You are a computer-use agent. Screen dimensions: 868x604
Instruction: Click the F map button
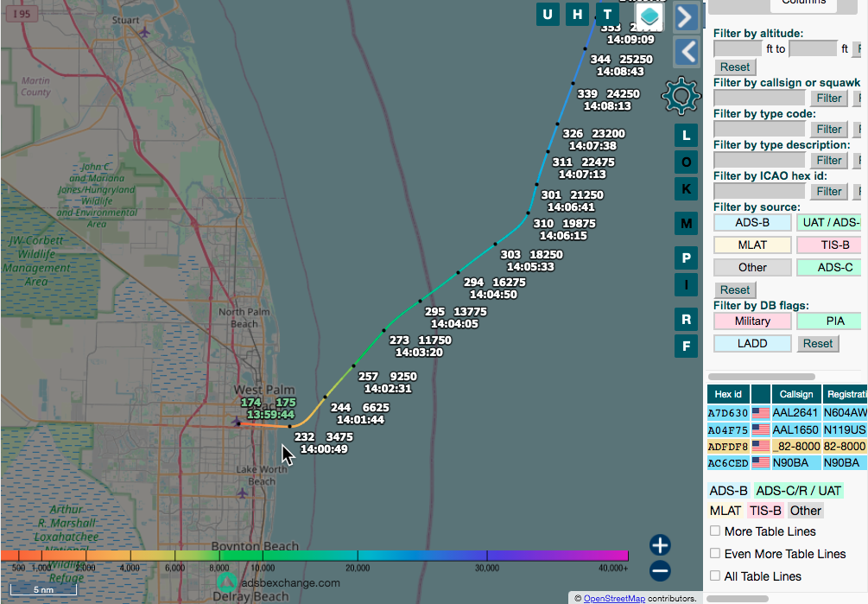tap(687, 346)
